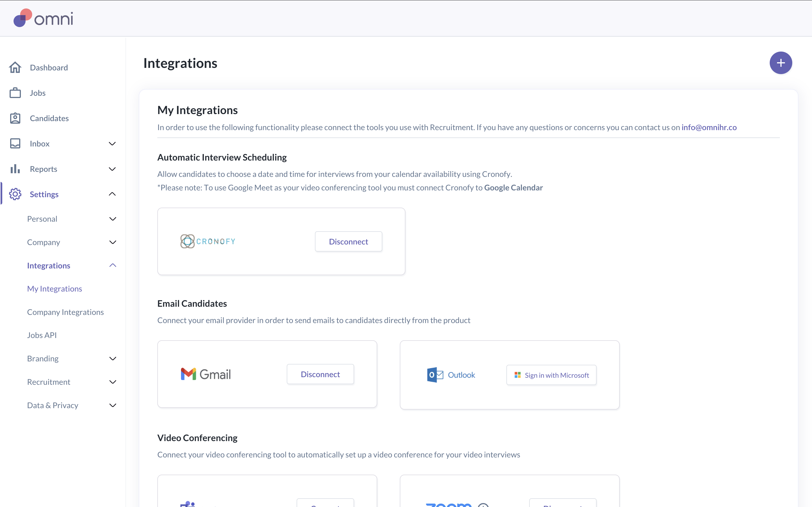This screenshot has height=507, width=812.
Task: Click the purple plus button
Action: 780,63
